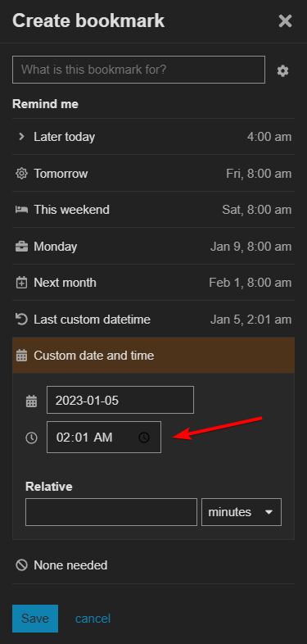This screenshot has height=644, width=307.
Task: Click the Jan 9, 8:00 am text
Action: pyautogui.click(x=251, y=247)
